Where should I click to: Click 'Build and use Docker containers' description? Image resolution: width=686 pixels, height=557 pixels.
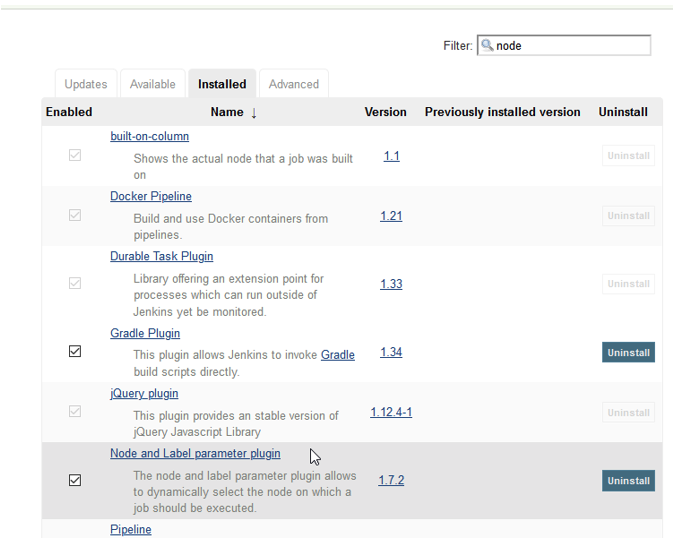coord(231,226)
